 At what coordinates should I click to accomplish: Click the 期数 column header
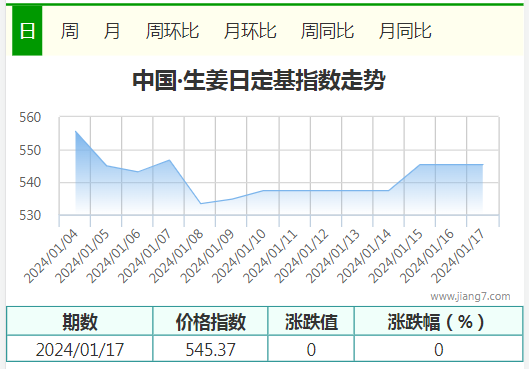pyautogui.click(x=80, y=321)
